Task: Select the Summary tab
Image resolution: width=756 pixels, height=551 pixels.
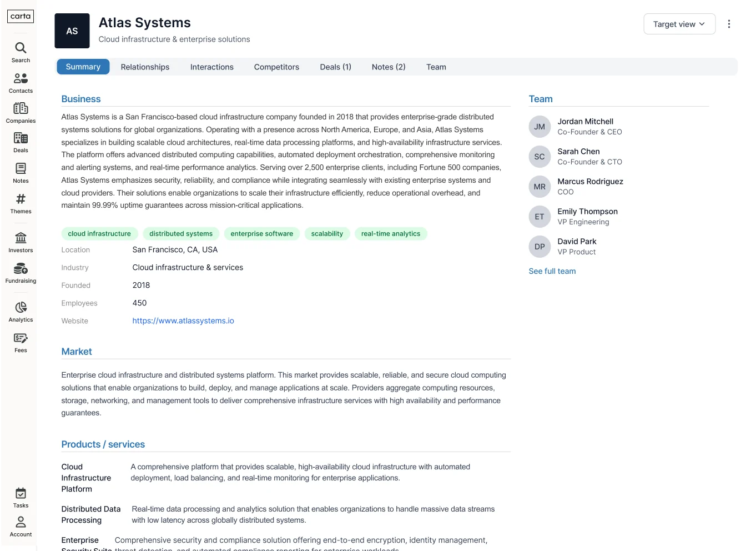Action: [83, 67]
